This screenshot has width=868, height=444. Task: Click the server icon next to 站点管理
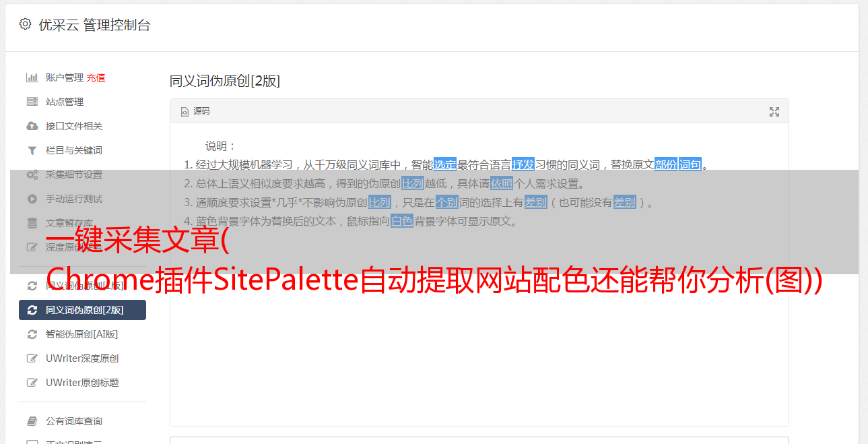tap(32, 102)
